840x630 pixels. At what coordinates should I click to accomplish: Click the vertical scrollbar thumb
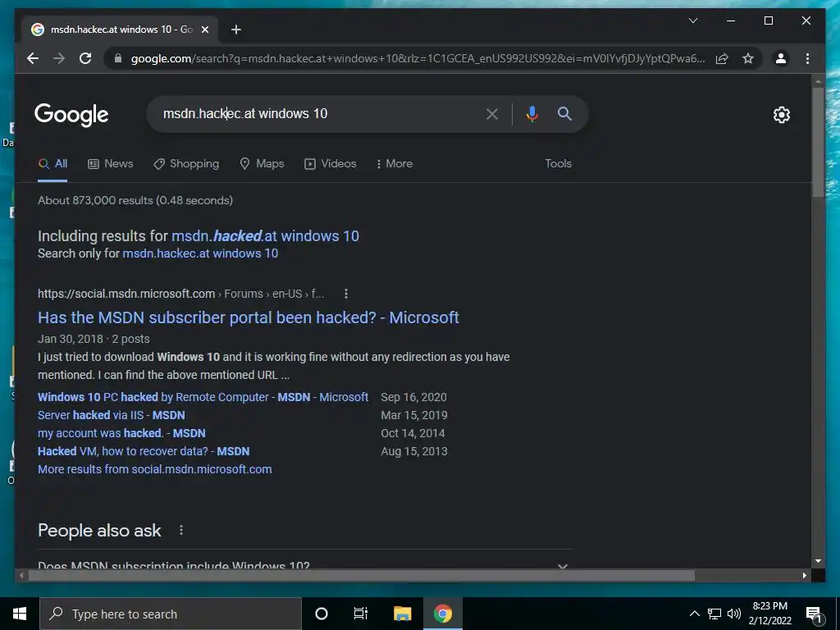coord(818,142)
